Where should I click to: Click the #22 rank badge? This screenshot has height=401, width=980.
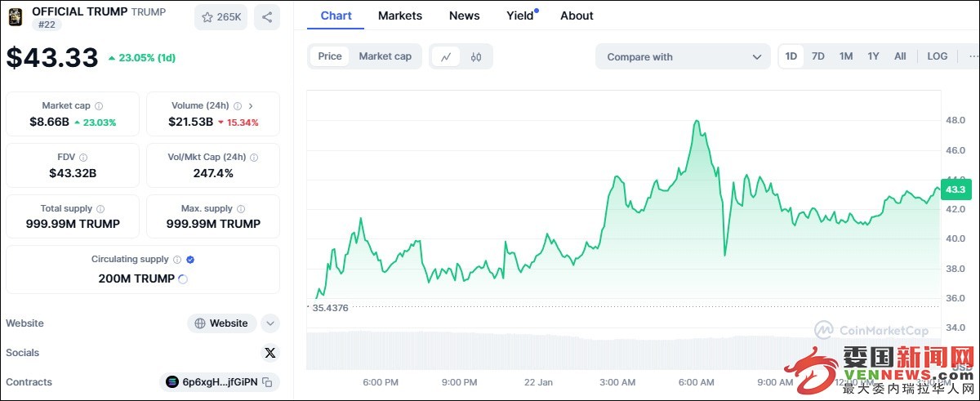point(46,25)
